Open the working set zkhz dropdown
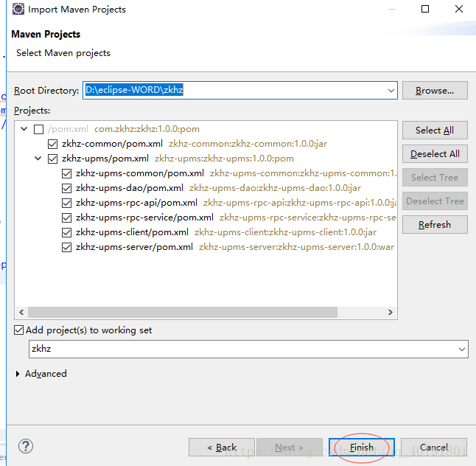Screen dimensions: 476x466 [462, 349]
